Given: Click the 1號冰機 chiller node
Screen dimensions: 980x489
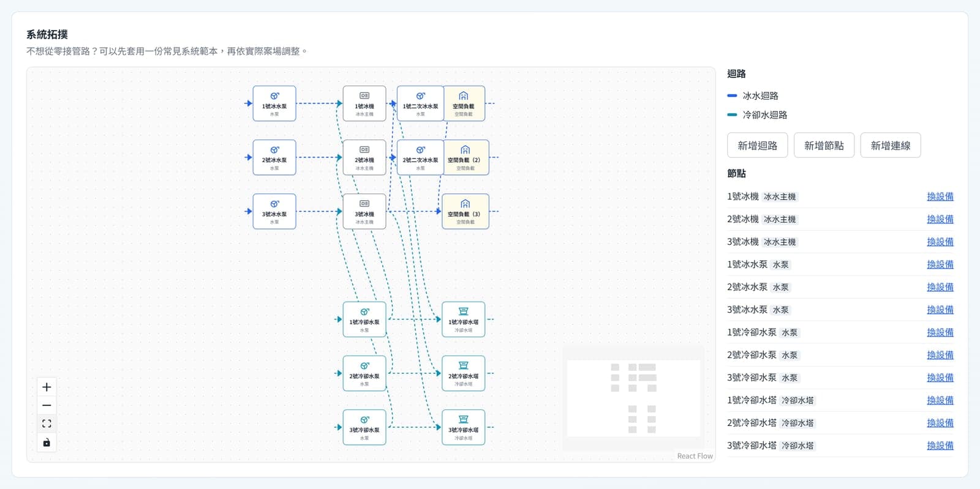Looking at the screenshot, I should coord(364,103).
